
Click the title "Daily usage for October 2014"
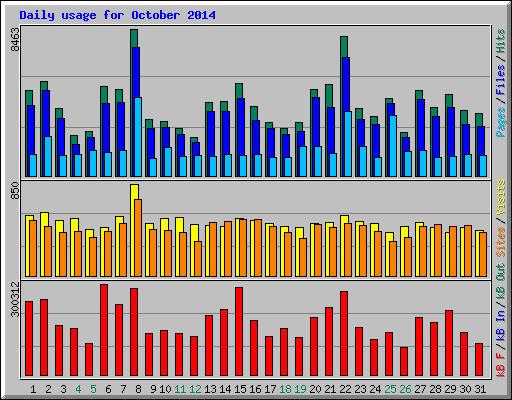(x=117, y=15)
